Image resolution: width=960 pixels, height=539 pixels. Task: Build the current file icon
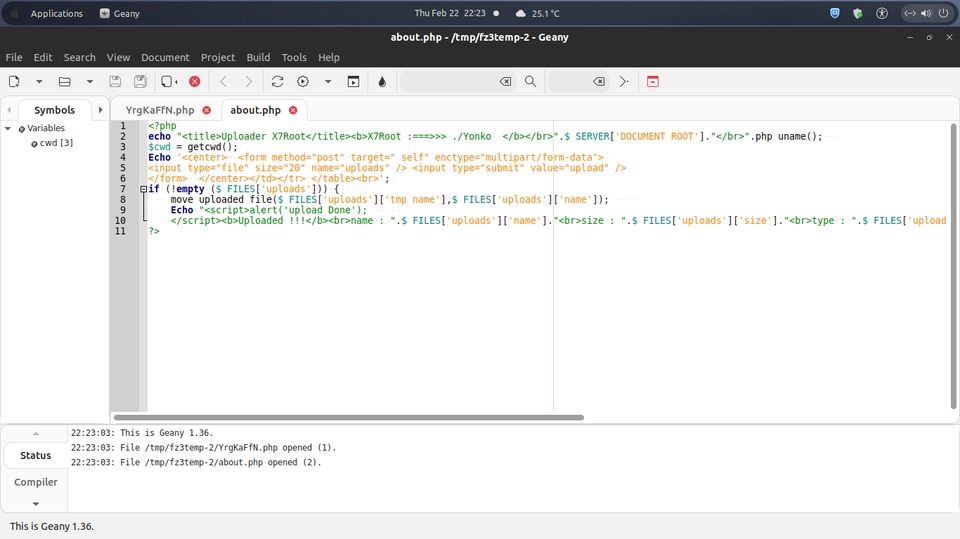point(303,81)
